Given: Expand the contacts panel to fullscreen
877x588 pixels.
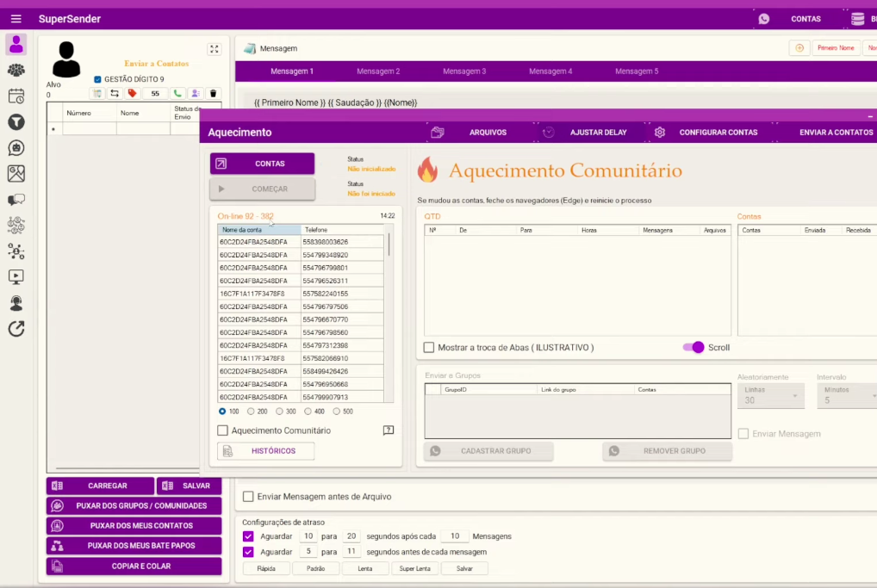Looking at the screenshot, I should point(215,49).
